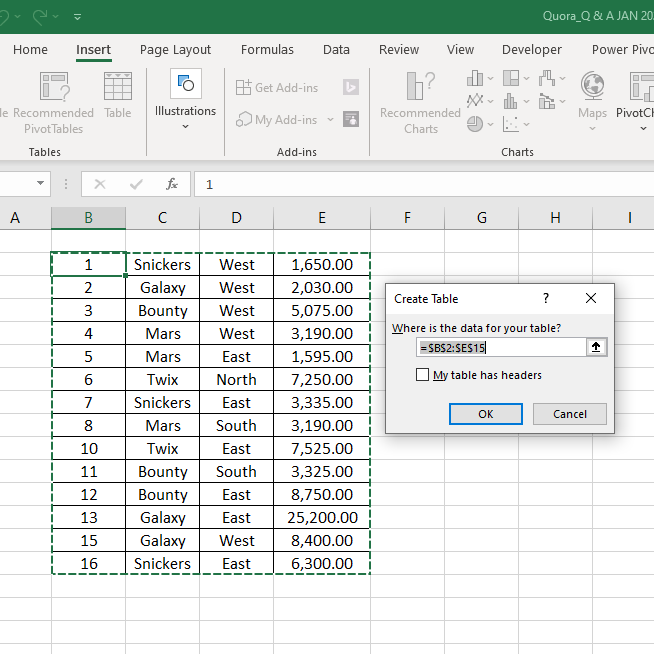Insert a waterfall or stock chart

(x=547, y=78)
